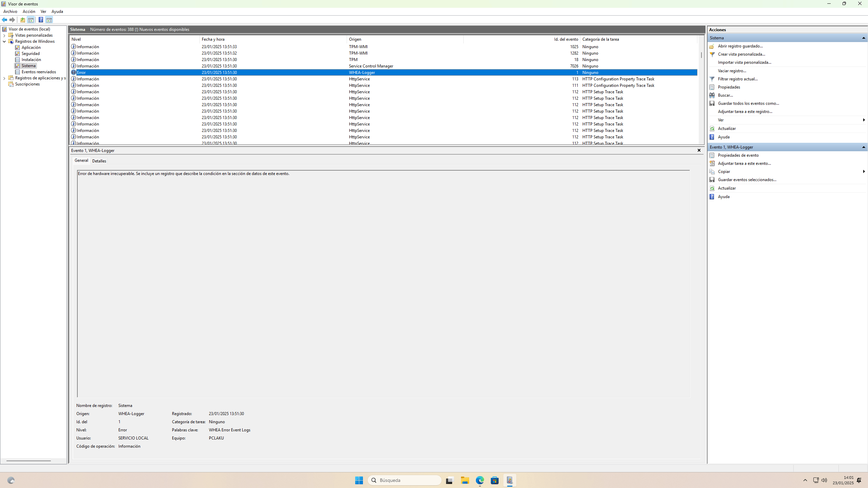Click the Filtrar registro actual funnel icon

[712, 79]
